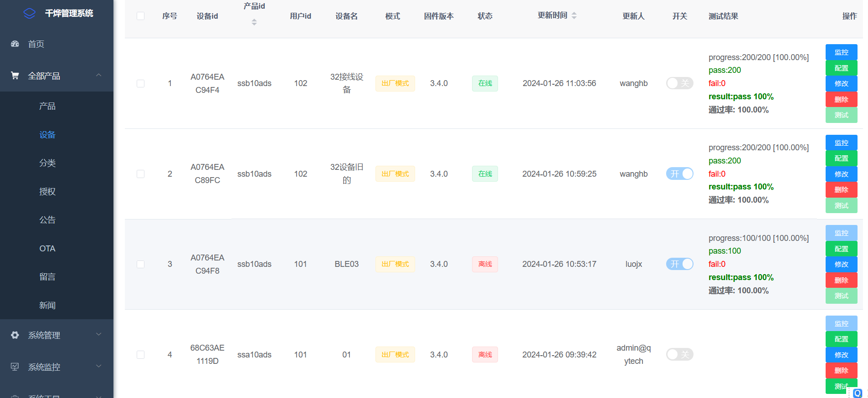Click 监控 button for row 1
The image size is (868, 398).
(841, 52)
